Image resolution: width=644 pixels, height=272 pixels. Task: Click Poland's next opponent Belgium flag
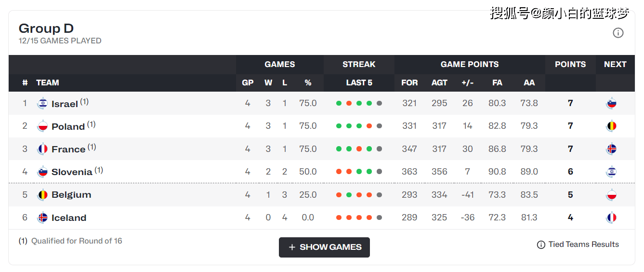click(x=611, y=126)
